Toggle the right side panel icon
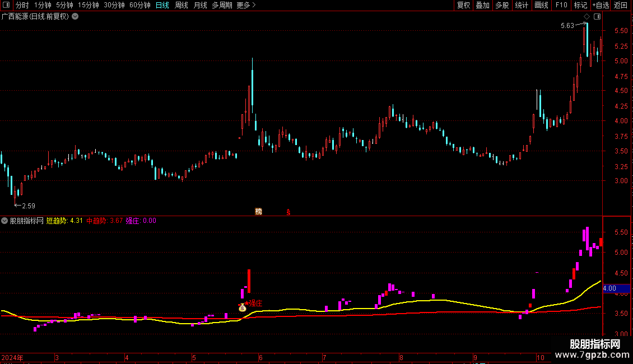The width and height of the screenshot is (633, 364). point(597,17)
